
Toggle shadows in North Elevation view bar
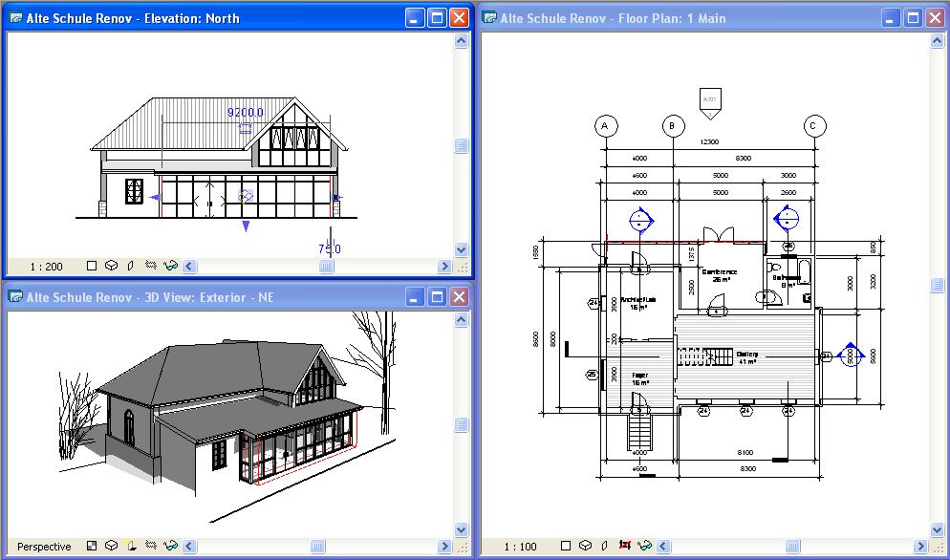tap(131, 267)
